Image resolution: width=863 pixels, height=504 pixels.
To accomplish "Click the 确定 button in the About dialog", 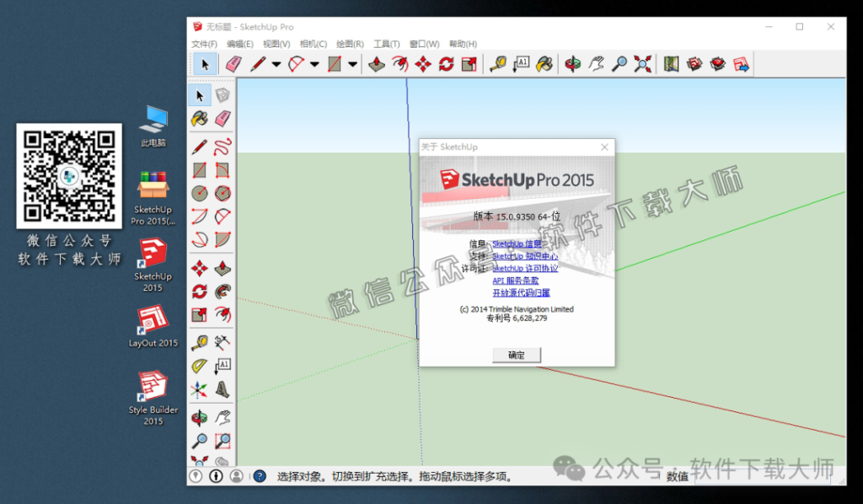I will point(516,355).
